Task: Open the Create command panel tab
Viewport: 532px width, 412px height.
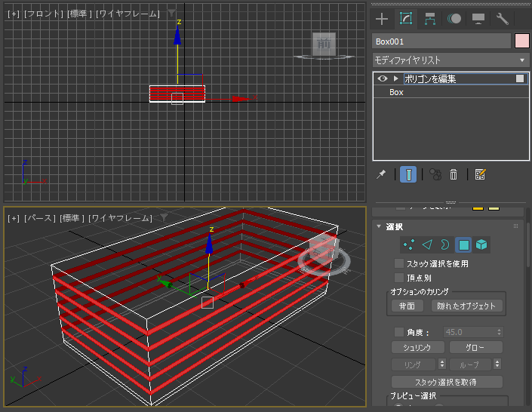Action: 382,19
